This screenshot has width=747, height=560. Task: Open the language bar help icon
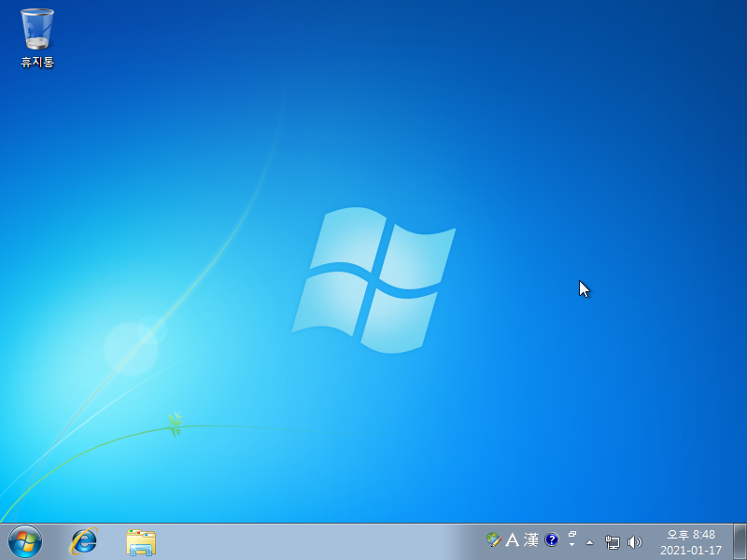coord(551,539)
